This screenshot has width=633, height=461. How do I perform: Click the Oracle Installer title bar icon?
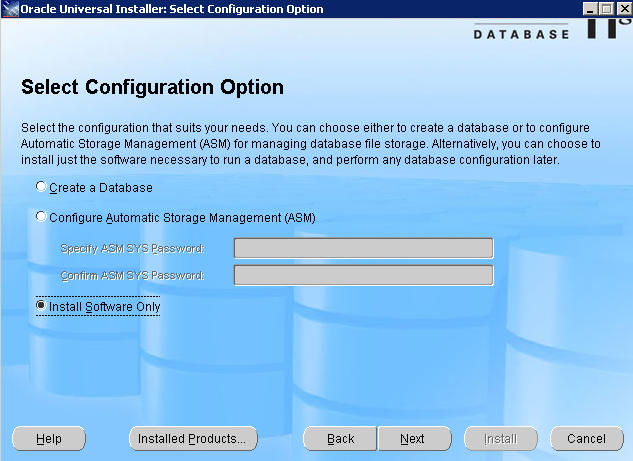[10, 9]
